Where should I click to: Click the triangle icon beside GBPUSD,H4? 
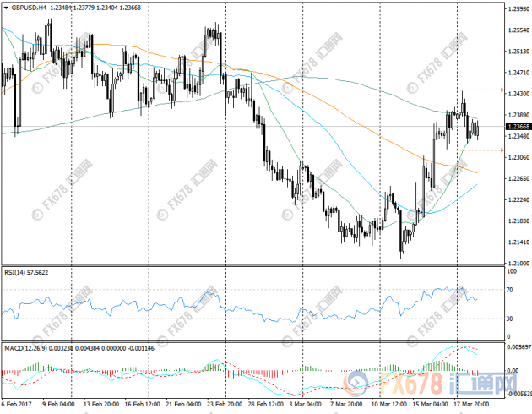[x=7, y=7]
